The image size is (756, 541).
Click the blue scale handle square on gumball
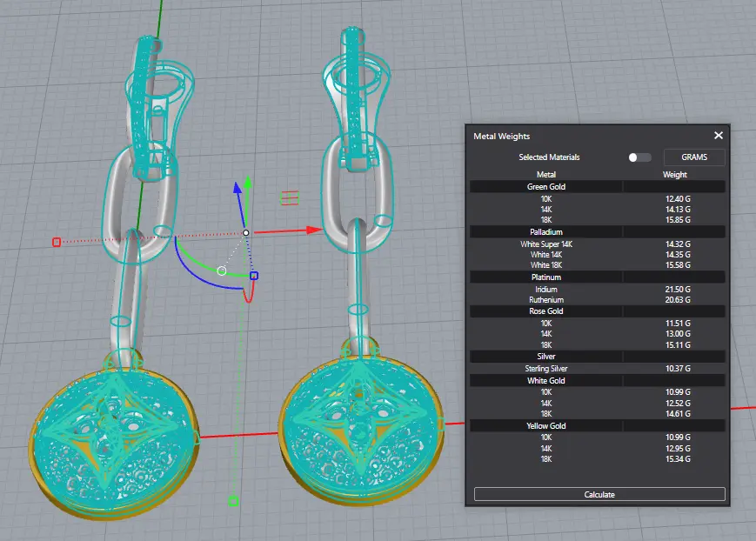(254, 276)
